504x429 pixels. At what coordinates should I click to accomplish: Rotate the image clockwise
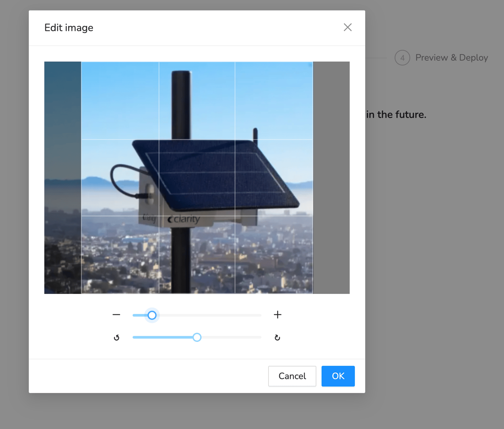pos(277,338)
